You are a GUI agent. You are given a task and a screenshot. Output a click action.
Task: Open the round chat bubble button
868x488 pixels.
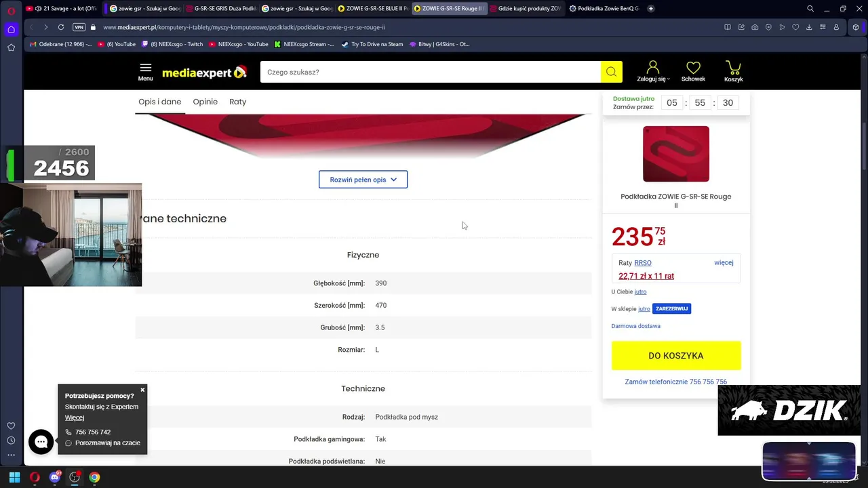point(41,442)
